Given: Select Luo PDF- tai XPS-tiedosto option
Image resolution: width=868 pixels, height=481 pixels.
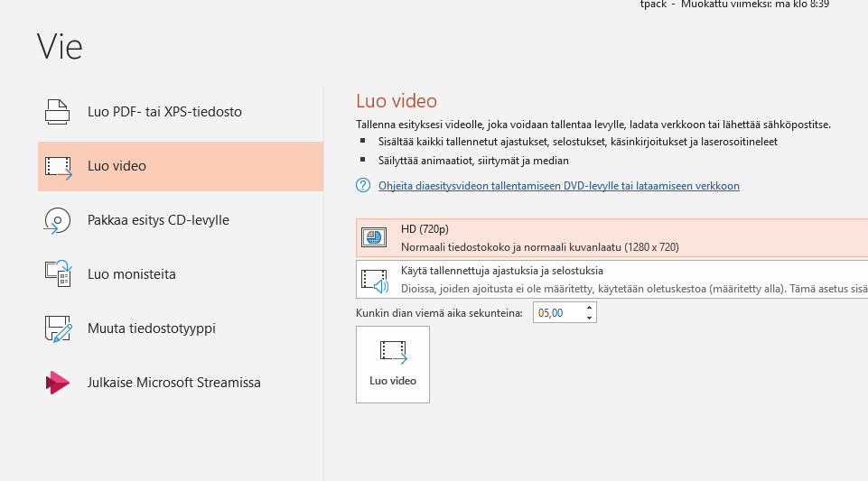Looking at the screenshot, I should click(x=164, y=112).
